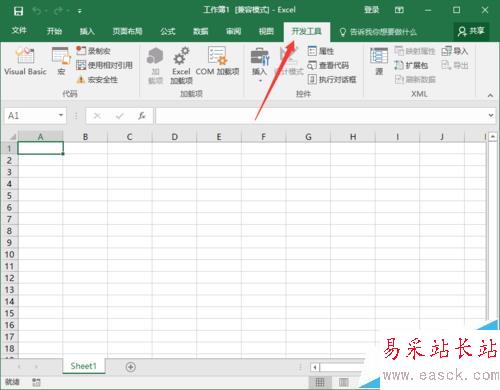Select cell A1
The image size is (500, 390).
40,148
